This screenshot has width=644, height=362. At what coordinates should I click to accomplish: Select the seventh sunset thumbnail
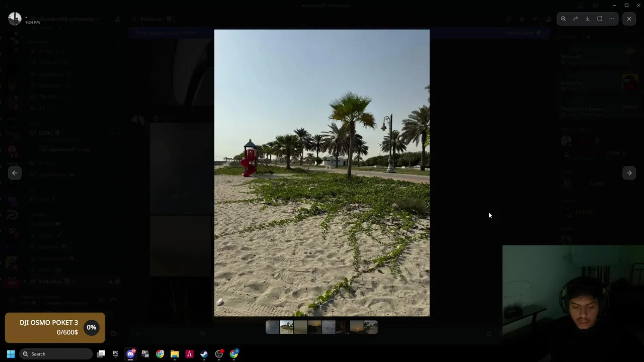pyautogui.click(x=357, y=327)
